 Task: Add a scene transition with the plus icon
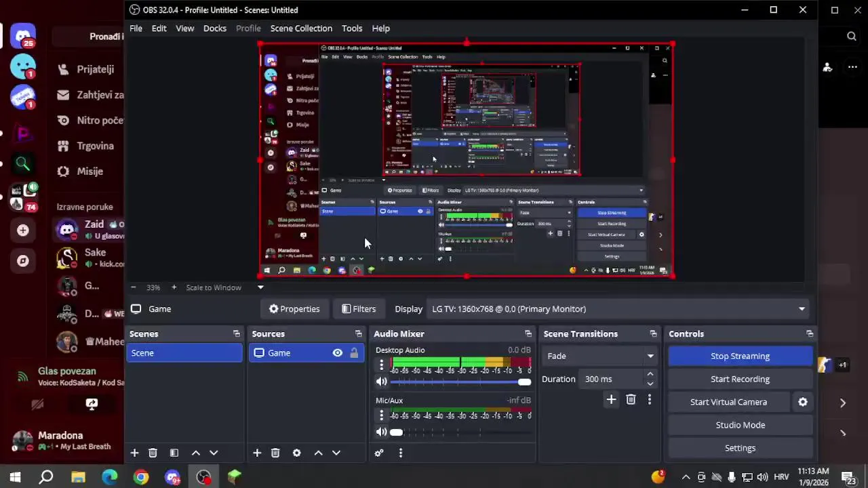pyautogui.click(x=611, y=400)
